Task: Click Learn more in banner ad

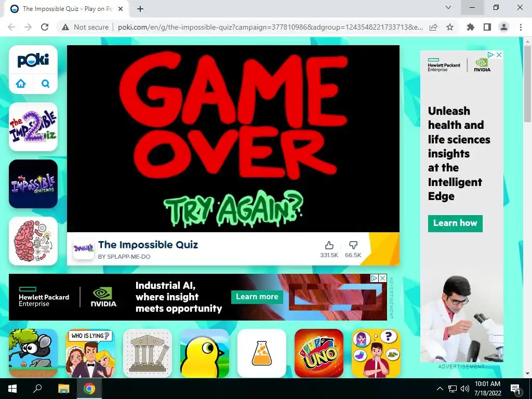Action: pos(257,297)
